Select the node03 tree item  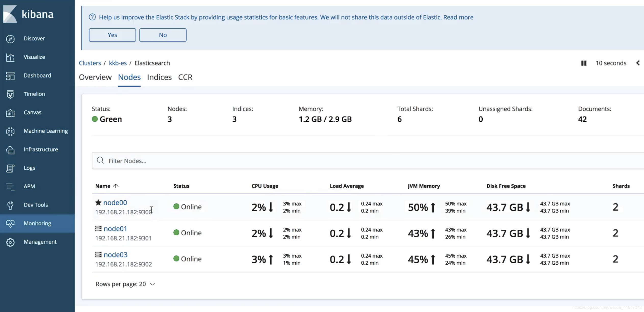click(x=115, y=255)
